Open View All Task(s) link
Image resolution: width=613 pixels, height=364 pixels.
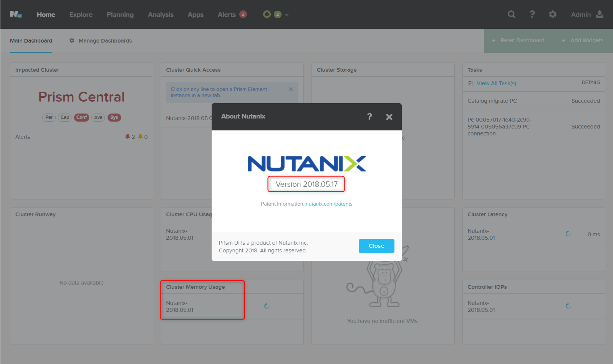tap(496, 83)
